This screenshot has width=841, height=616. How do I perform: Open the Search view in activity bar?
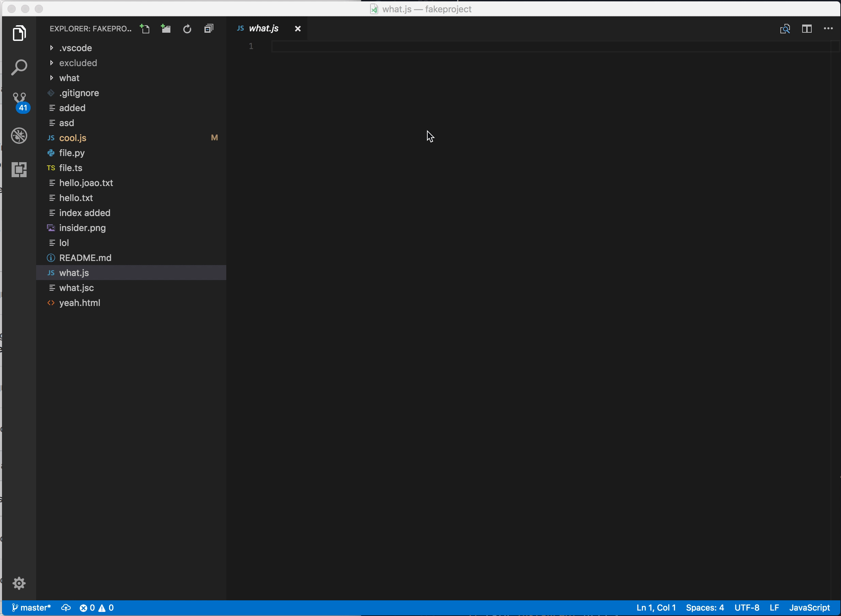point(19,67)
